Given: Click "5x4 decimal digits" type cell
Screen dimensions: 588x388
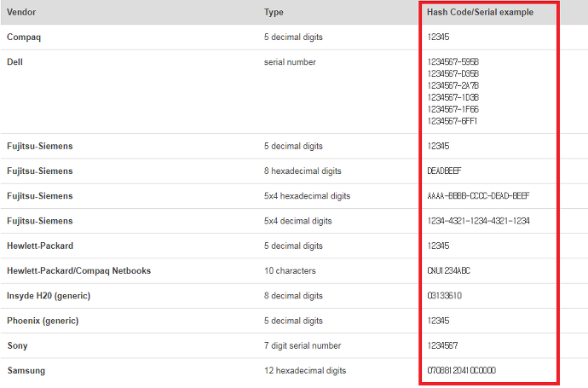Looking at the screenshot, I should (297, 221).
